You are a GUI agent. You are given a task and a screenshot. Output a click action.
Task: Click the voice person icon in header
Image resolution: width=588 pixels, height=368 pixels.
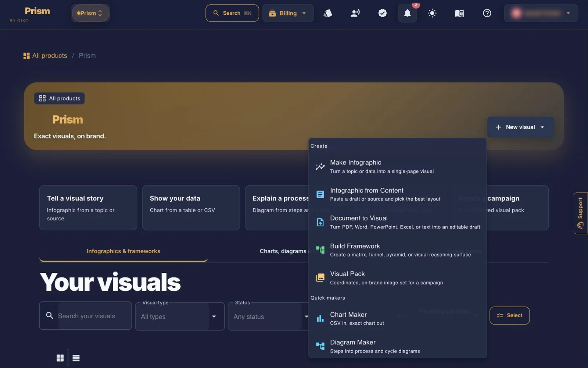click(x=355, y=13)
